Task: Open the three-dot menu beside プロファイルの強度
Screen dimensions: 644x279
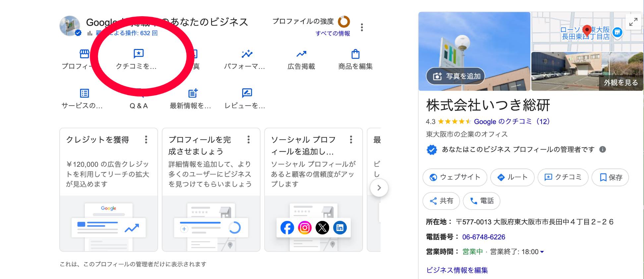Action: [362, 27]
